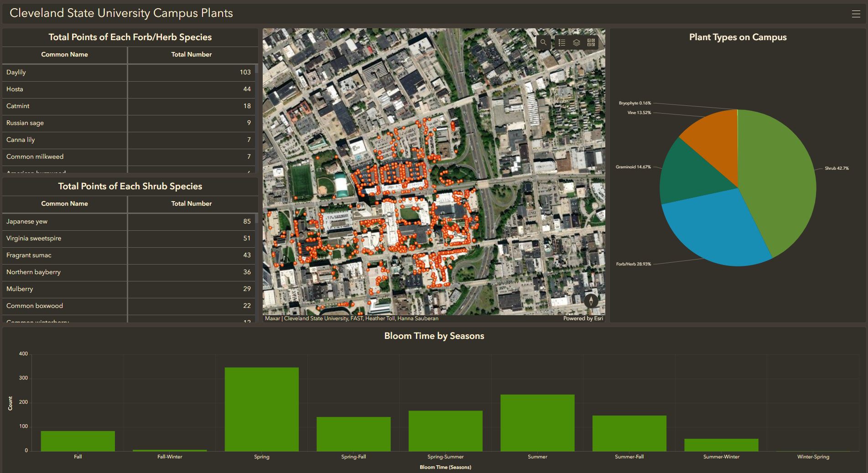The image size is (868, 473).
Task: Open the basemap gallery
Action: point(591,42)
